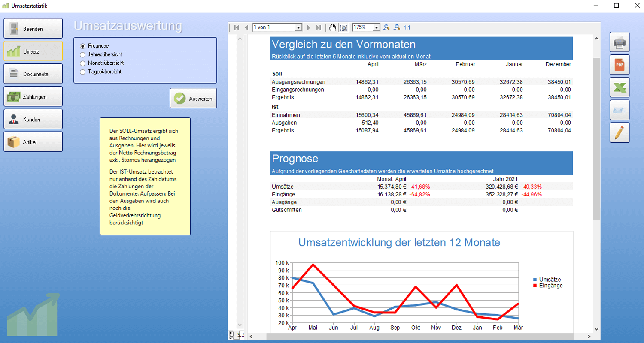Click the Auswerten button

tap(193, 98)
